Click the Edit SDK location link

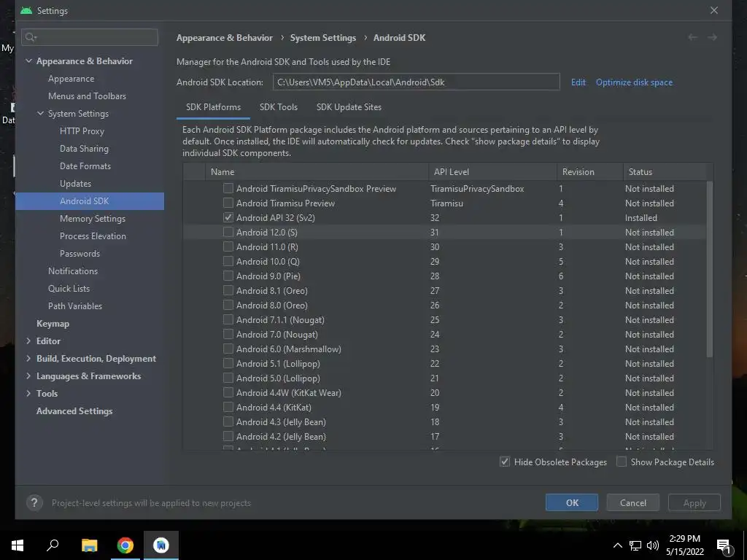click(578, 82)
